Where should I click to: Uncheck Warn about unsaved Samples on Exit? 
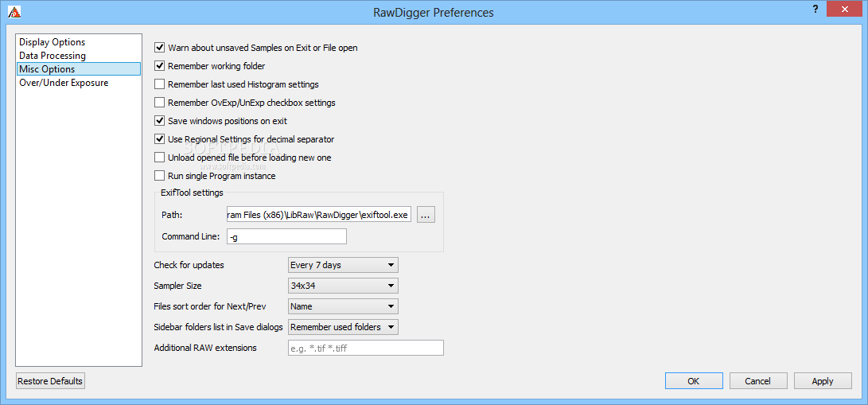coord(160,48)
